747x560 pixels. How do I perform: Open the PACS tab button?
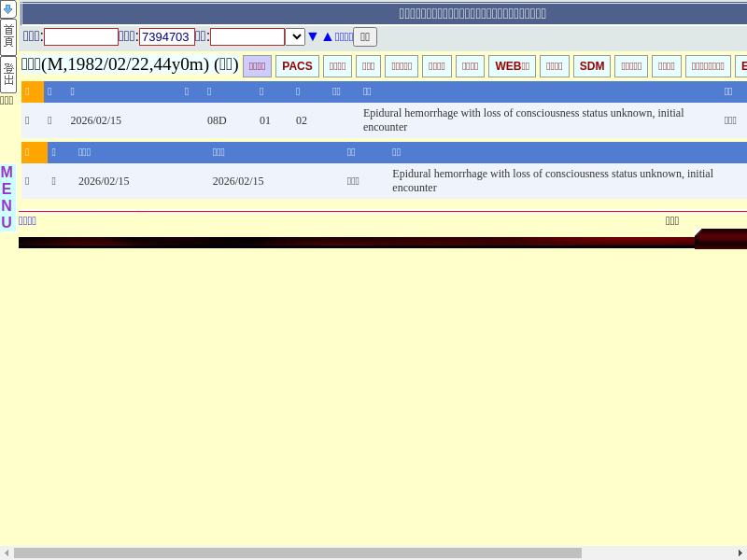(x=297, y=66)
